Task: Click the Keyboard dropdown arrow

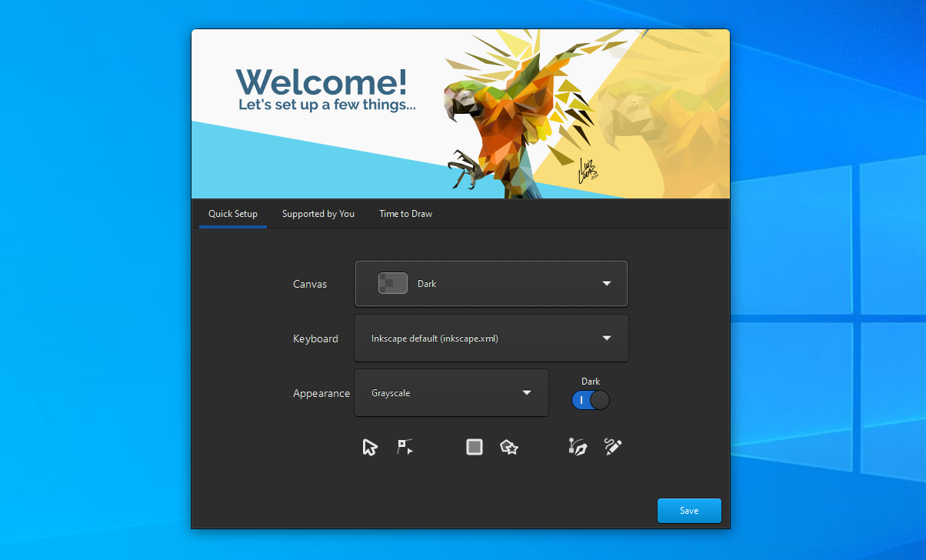Action: pyautogui.click(x=607, y=338)
